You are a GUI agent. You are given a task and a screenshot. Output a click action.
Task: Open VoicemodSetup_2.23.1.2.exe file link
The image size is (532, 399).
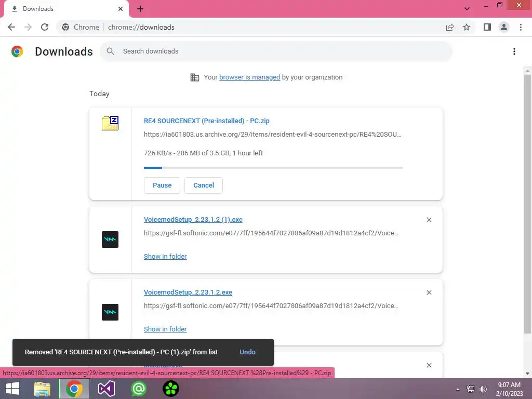(188, 292)
